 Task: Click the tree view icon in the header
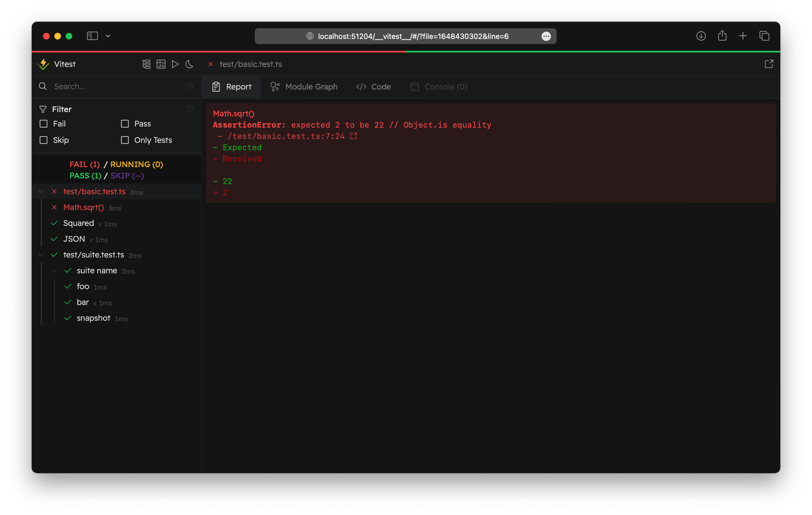(146, 64)
